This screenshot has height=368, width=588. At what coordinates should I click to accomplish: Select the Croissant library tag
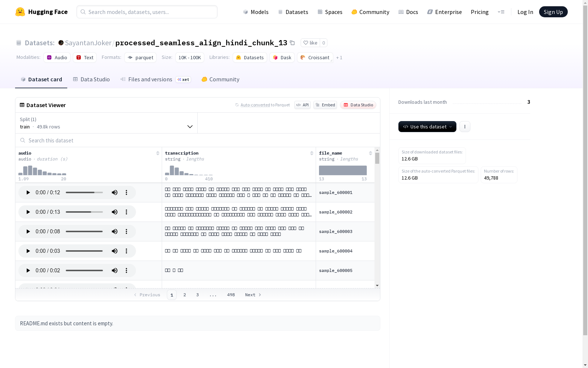tap(315, 57)
